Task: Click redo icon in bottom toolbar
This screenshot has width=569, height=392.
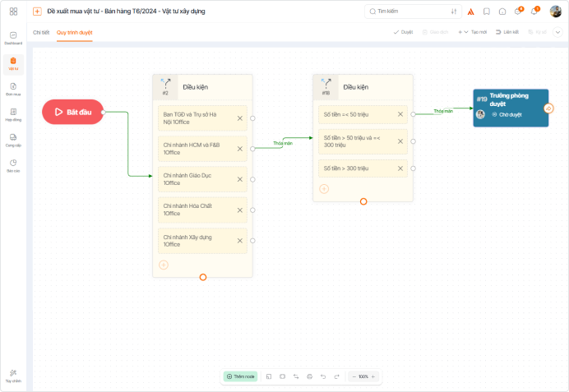Action: (336, 376)
